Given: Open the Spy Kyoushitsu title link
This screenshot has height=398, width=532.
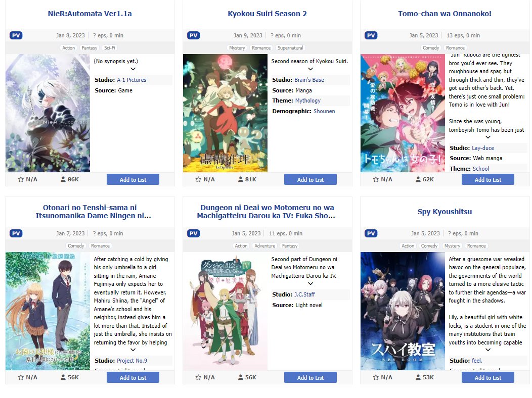Looking at the screenshot, I should coord(445,212).
